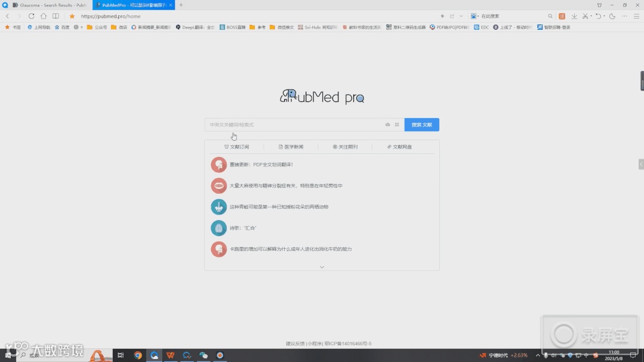This screenshot has height=362, width=644.
Task: Open the 上网导航 bookmark
Action: 39,27
